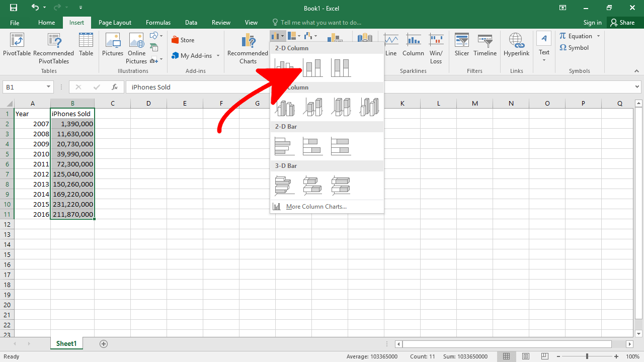The image size is (644, 362).
Task: Switch to the Data tab
Action: pos(191,23)
